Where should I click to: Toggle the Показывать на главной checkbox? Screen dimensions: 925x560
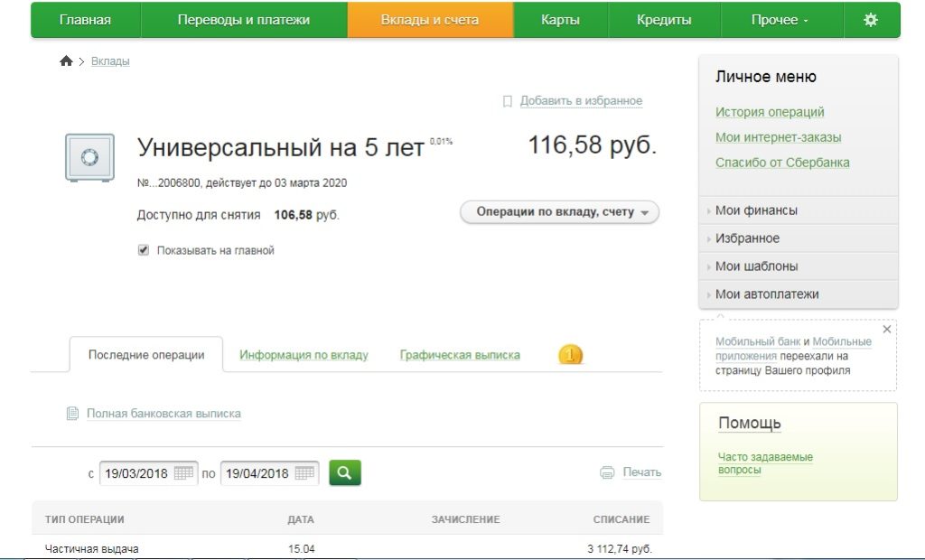[x=143, y=250]
